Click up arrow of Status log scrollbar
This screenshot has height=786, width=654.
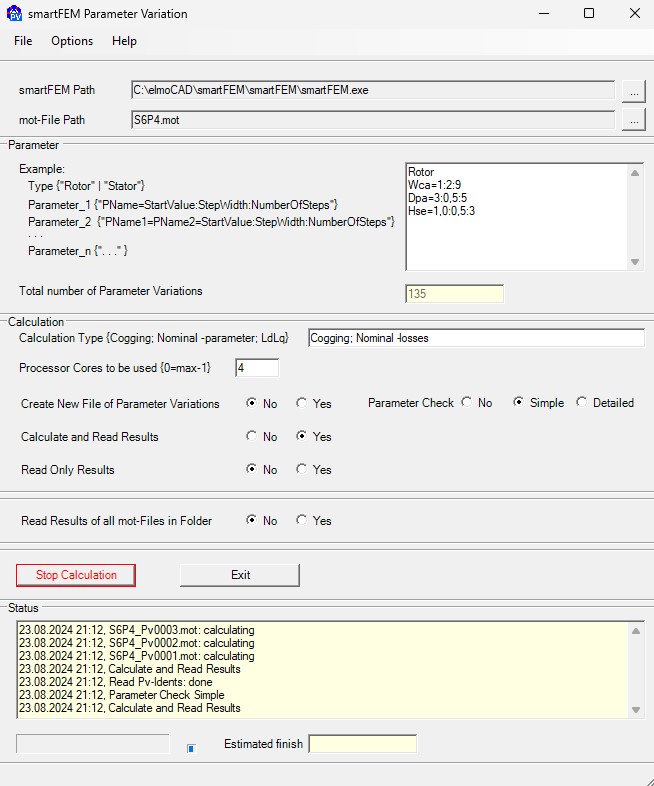pos(635,631)
